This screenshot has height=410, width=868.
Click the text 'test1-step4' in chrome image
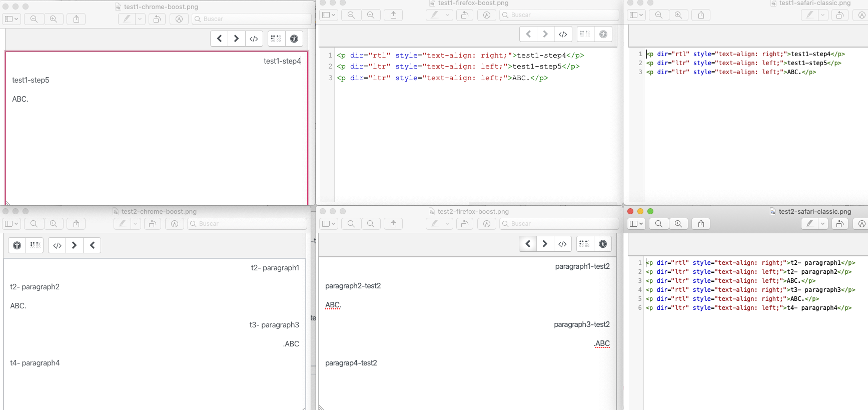282,61
